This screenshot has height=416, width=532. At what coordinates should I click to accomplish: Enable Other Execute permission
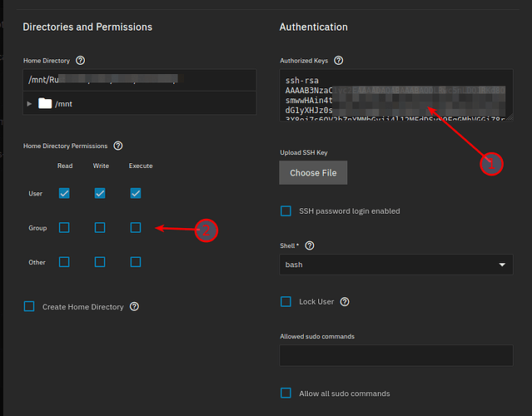point(136,262)
